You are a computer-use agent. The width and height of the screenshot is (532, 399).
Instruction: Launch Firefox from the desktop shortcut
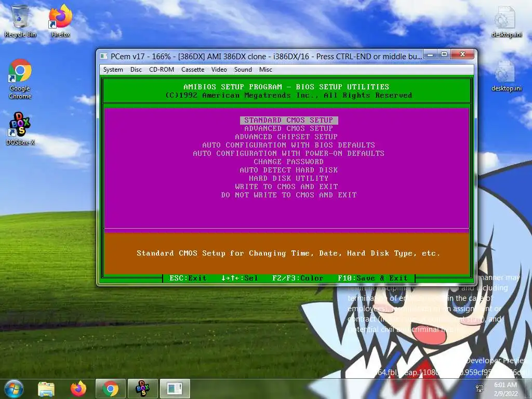[60, 21]
